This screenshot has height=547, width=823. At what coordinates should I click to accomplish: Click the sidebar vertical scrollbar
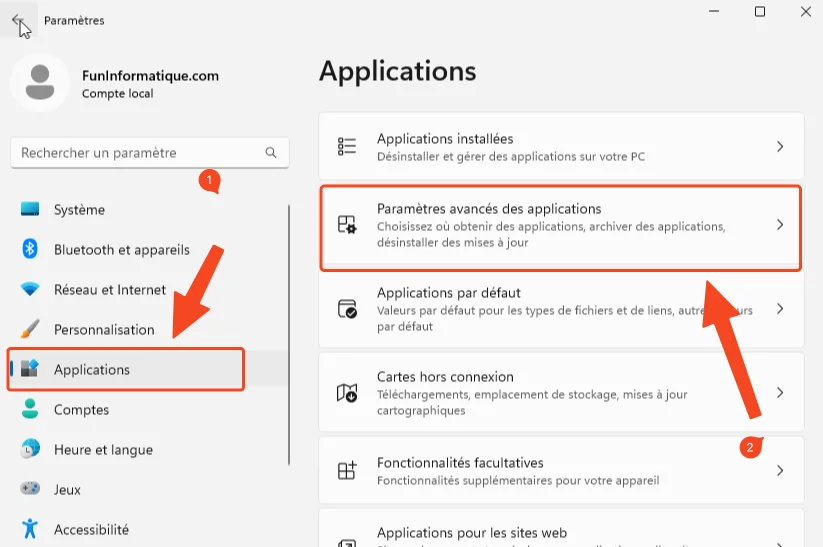click(289, 335)
